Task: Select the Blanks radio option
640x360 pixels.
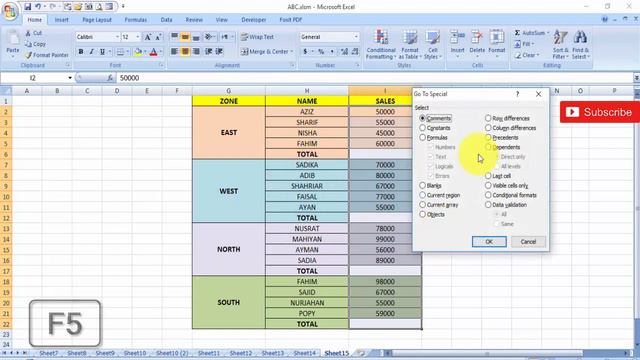Action: pyautogui.click(x=422, y=185)
